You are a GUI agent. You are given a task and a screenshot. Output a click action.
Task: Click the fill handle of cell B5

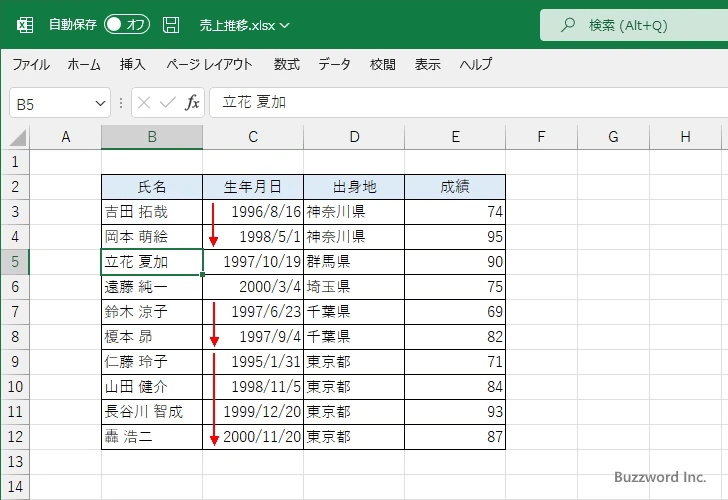pos(202,274)
